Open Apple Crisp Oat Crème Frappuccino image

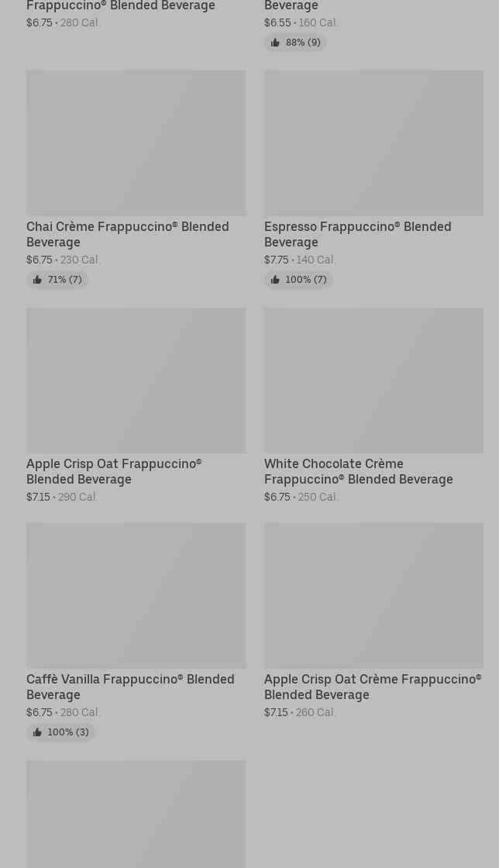pyautogui.click(x=373, y=596)
